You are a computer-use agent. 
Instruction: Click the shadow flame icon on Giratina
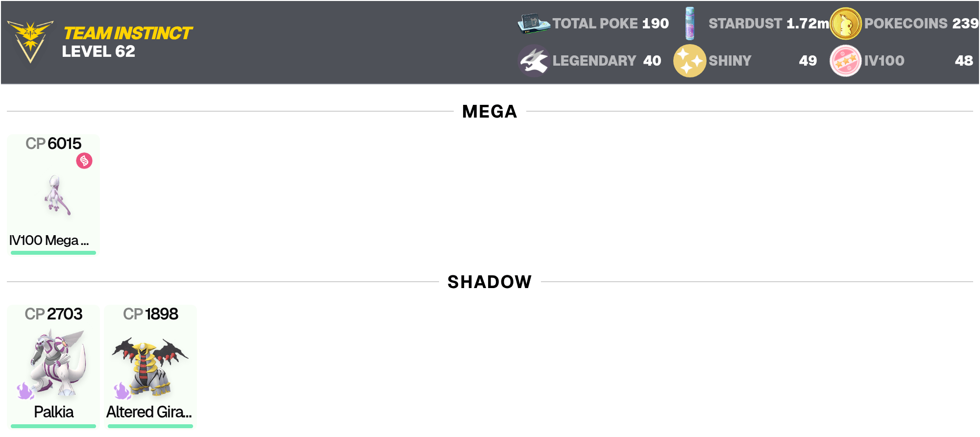coord(122,391)
